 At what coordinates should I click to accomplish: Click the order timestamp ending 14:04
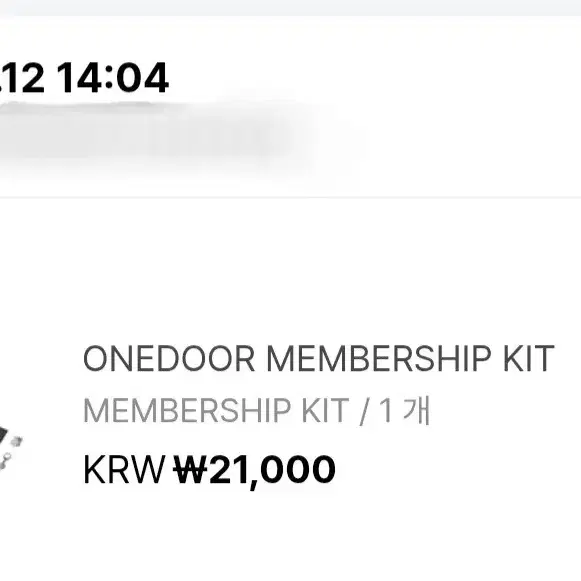[x=84, y=78]
